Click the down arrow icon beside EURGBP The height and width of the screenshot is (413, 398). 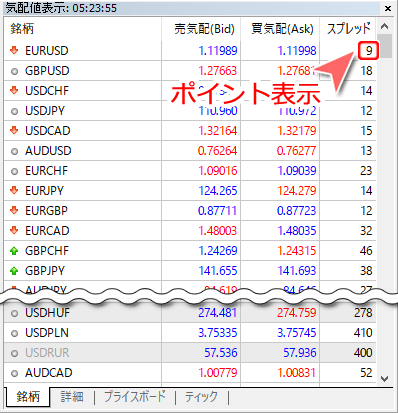click(14, 210)
